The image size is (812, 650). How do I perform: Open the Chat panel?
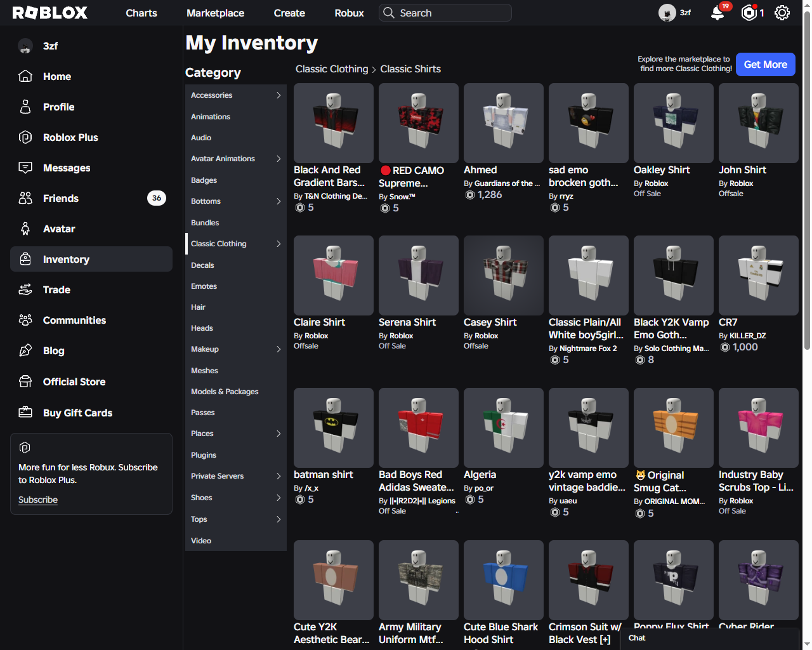pyautogui.click(x=710, y=639)
